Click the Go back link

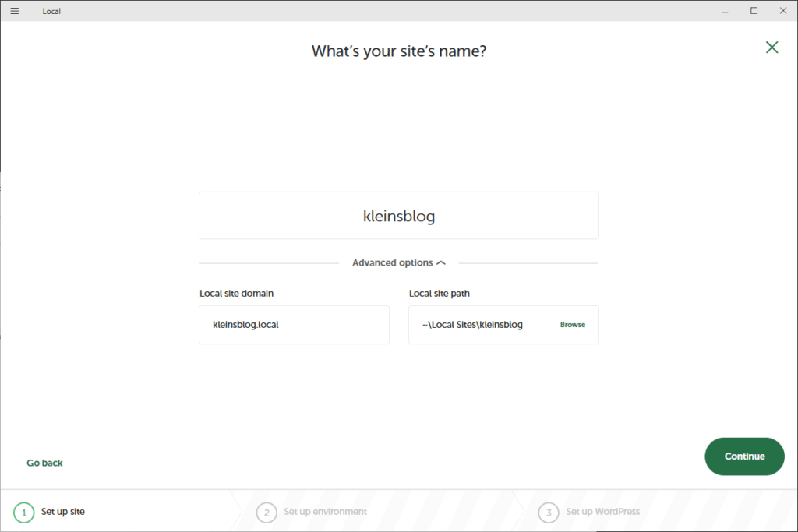click(x=44, y=463)
